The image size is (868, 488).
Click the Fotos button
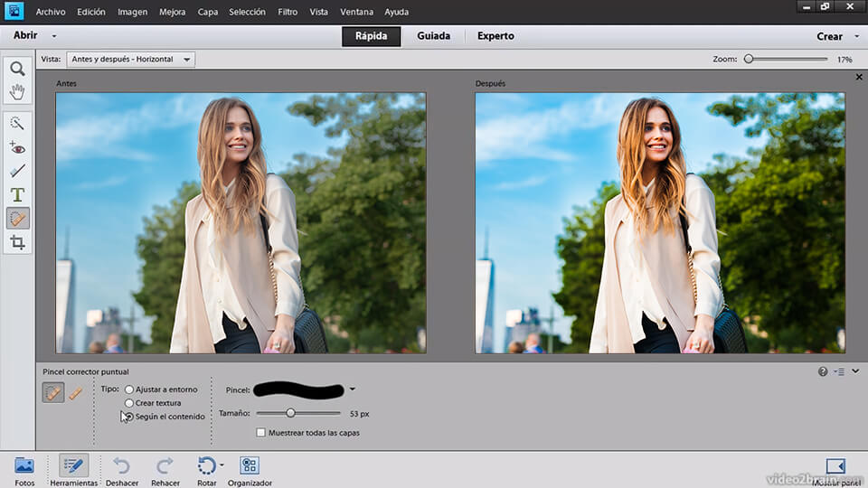(x=24, y=465)
